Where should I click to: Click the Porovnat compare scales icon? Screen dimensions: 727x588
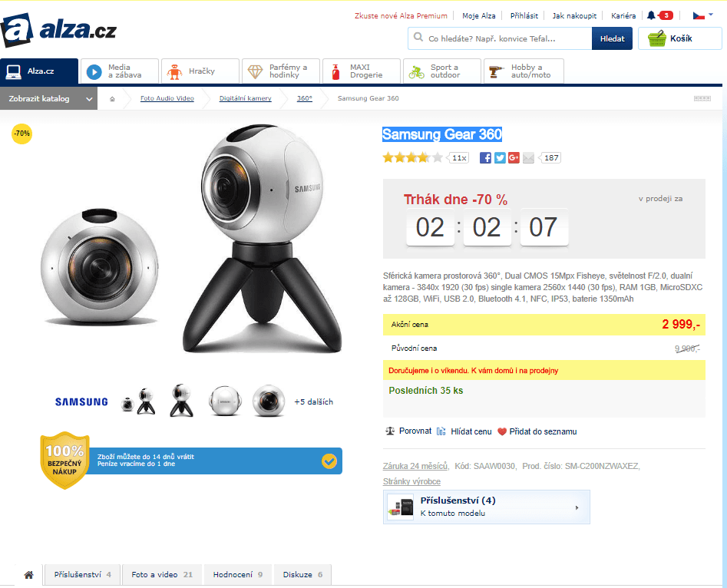click(390, 431)
